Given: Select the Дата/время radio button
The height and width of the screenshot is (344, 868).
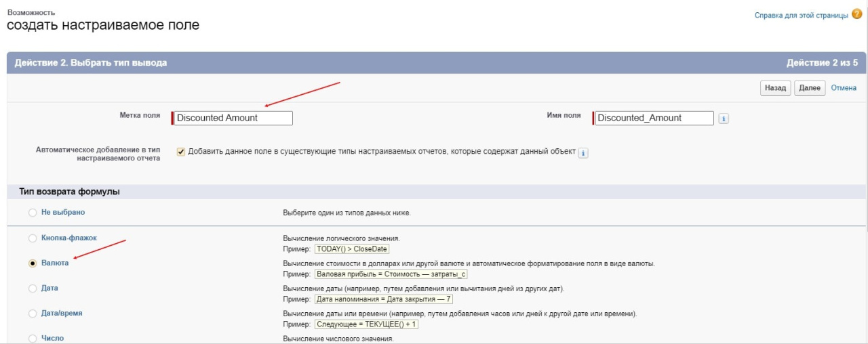Looking at the screenshot, I should coord(33,314).
